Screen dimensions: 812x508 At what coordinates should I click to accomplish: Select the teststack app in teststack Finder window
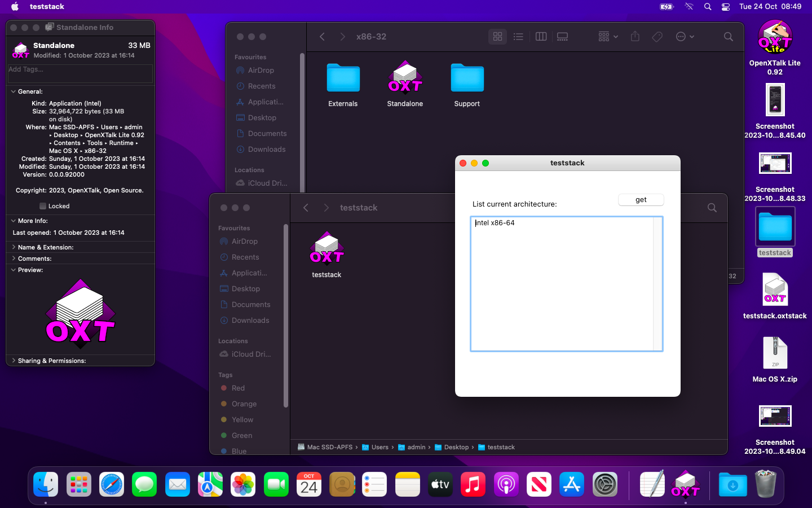coord(326,248)
